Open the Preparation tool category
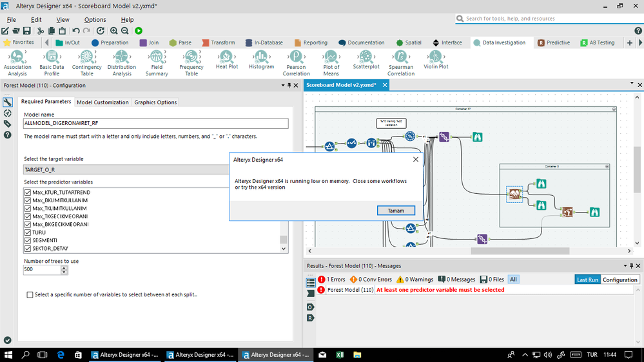 110,43
